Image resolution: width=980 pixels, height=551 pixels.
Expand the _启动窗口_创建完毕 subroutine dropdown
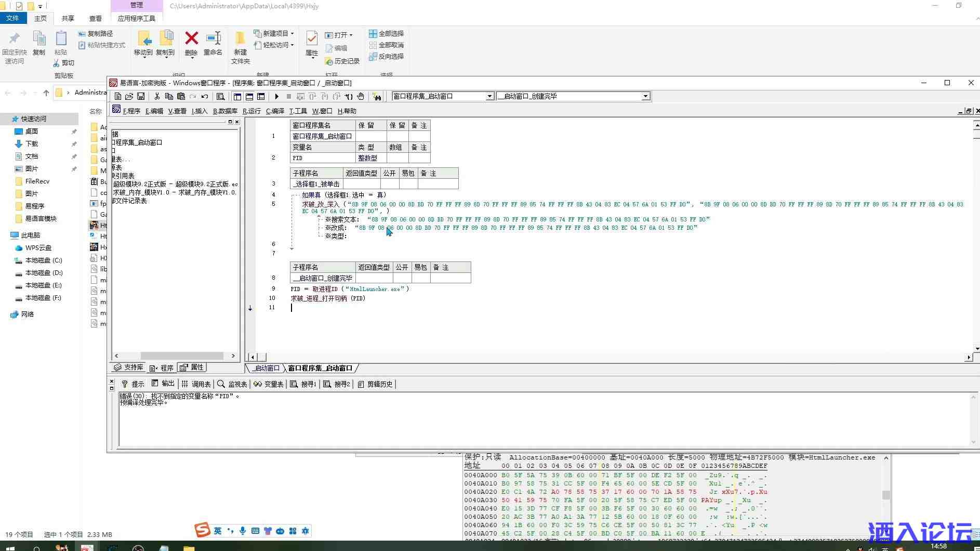coord(645,96)
